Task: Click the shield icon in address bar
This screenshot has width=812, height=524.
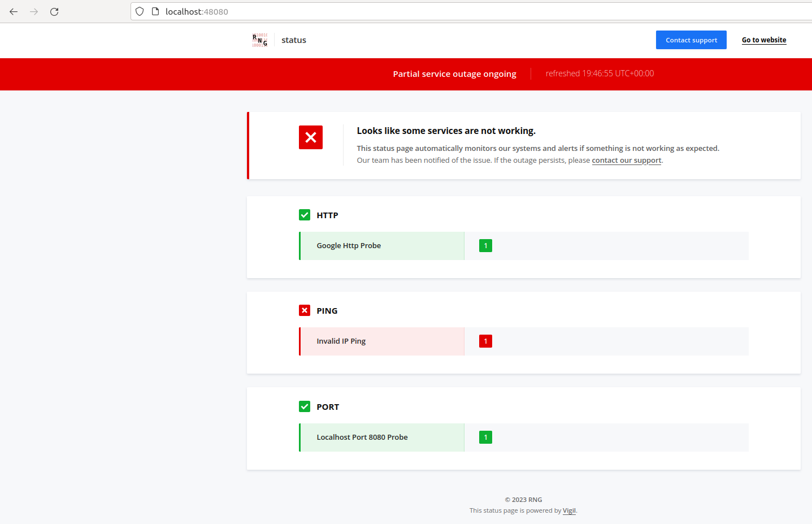Action: coord(140,12)
